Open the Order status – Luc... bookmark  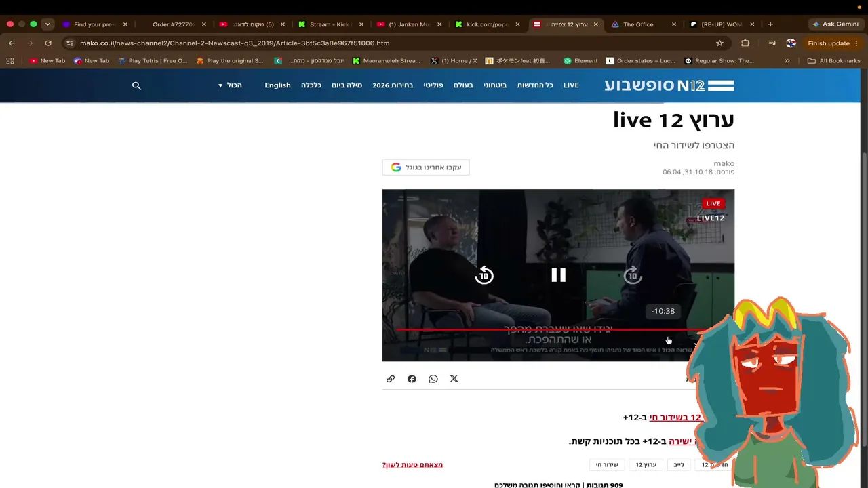click(x=640, y=61)
